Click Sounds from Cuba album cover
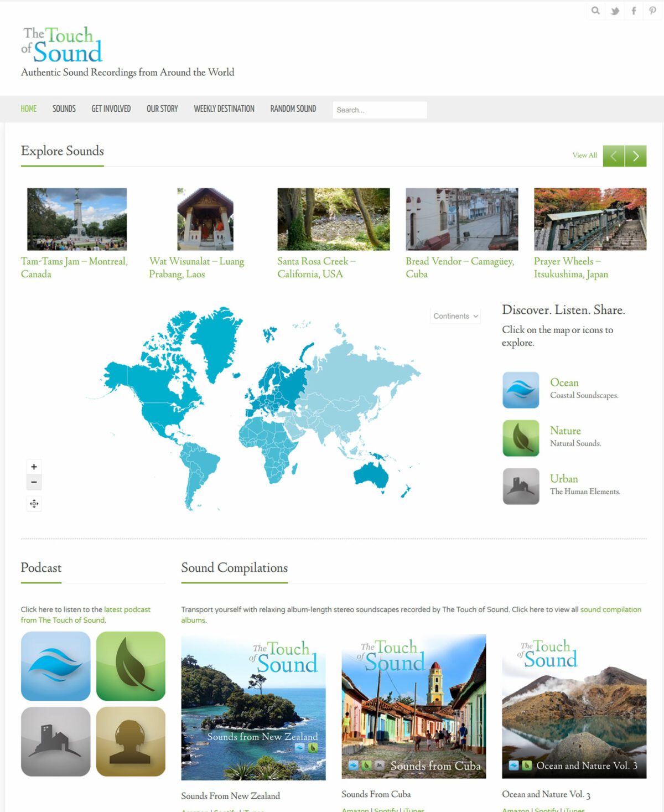The height and width of the screenshot is (812, 664). [414, 706]
